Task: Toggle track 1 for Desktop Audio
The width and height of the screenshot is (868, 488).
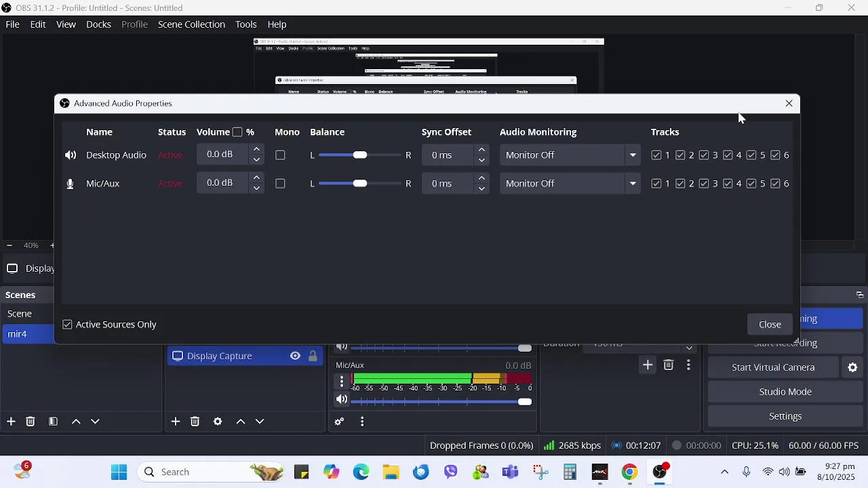Action: (x=656, y=155)
